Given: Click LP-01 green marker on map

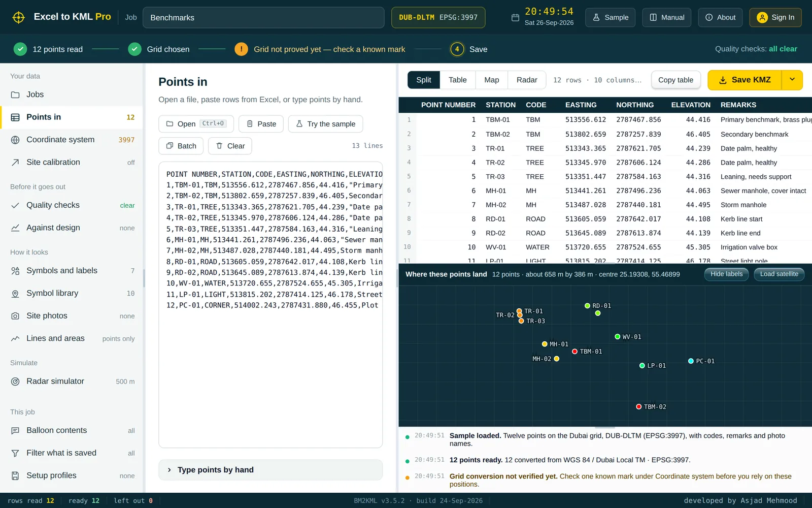Looking at the screenshot, I should pyautogui.click(x=642, y=366).
